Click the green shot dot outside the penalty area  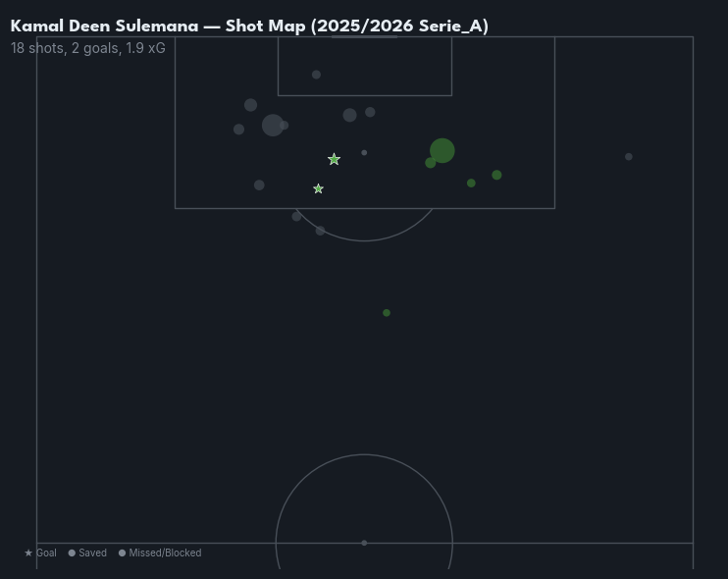[x=387, y=313]
